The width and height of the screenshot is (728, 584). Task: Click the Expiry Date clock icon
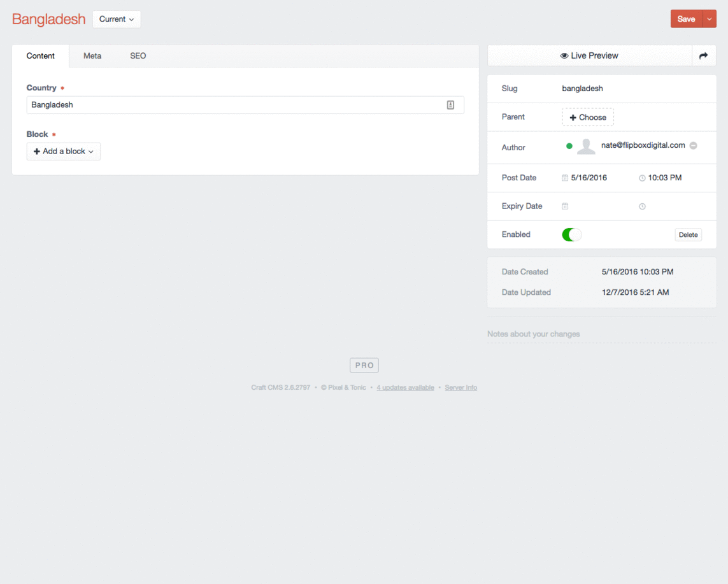click(642, 206)
